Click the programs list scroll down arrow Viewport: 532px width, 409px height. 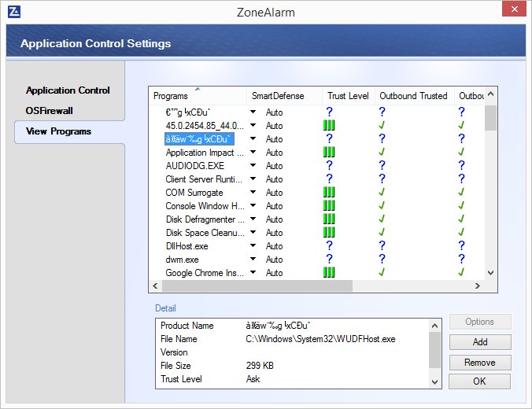point(490,273)
